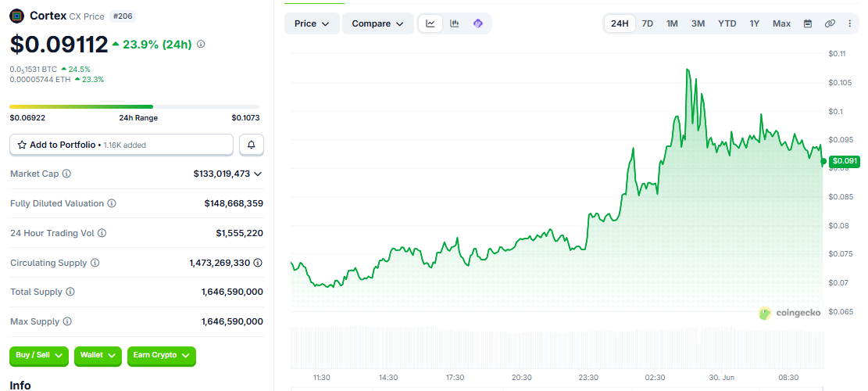The width and height of the screenshot is (868, 391).
Task: Click the $1,555,220 trading volume value
Action: (240, 233)
